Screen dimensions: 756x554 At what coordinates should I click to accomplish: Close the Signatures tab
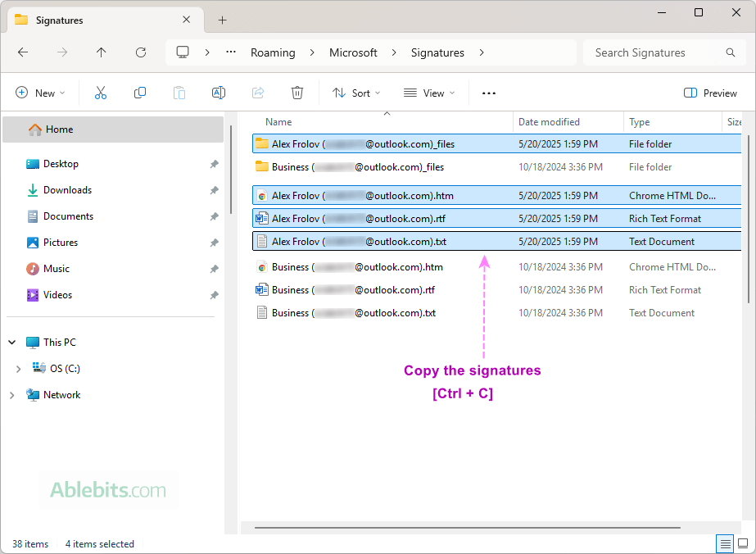[x=187, y=20]
